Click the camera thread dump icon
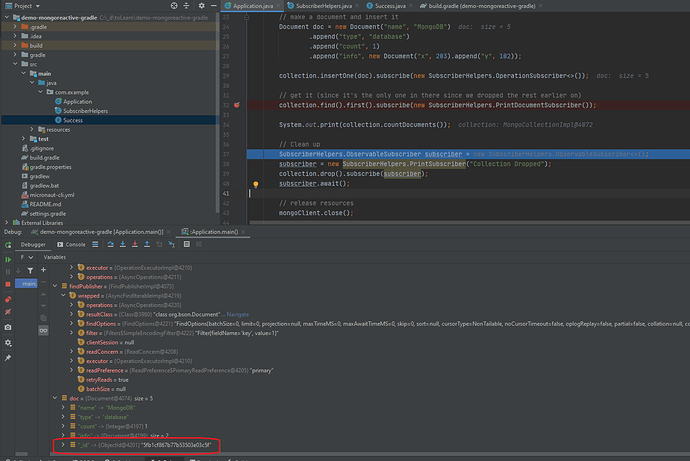This screenshot has width=690, height=461. pyautogui.click(x=8, y=327)
